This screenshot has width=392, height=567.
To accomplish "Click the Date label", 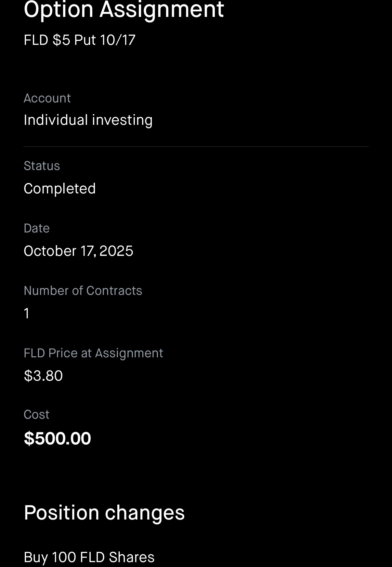I will (36, 228).
